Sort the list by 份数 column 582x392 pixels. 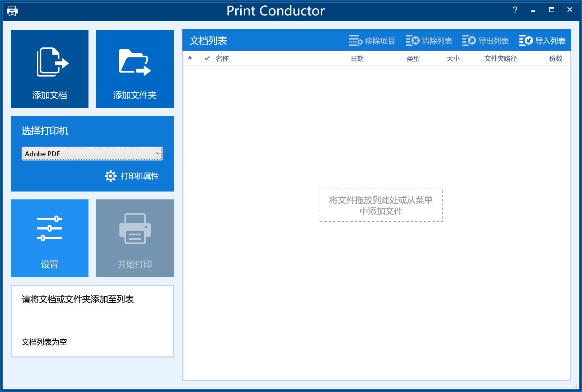(558, 58)
